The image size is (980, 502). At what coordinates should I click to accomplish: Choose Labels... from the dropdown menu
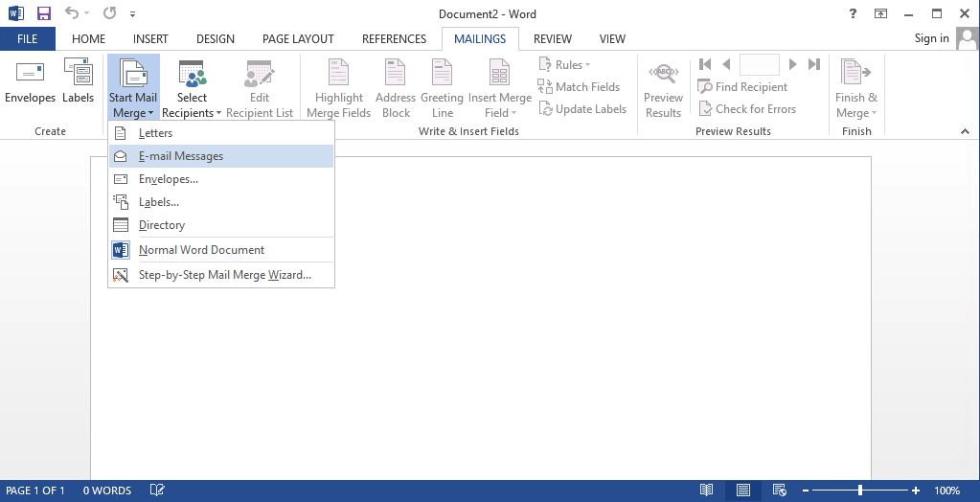click(221, 202)
